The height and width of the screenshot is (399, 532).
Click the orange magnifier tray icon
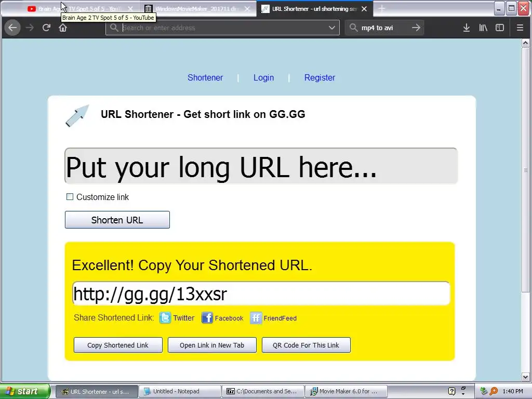tap(494, 391)
